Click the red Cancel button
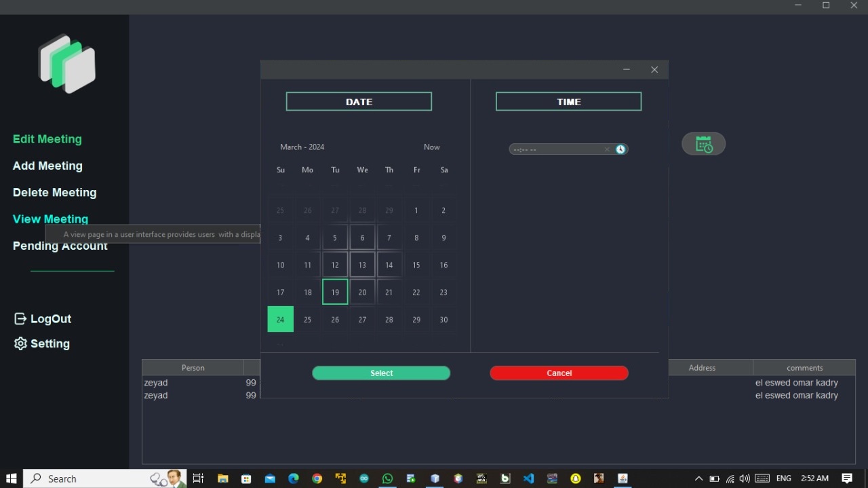The width and height of the screenshot is (868, 488). pyautogui.click(x=559, y=373)
